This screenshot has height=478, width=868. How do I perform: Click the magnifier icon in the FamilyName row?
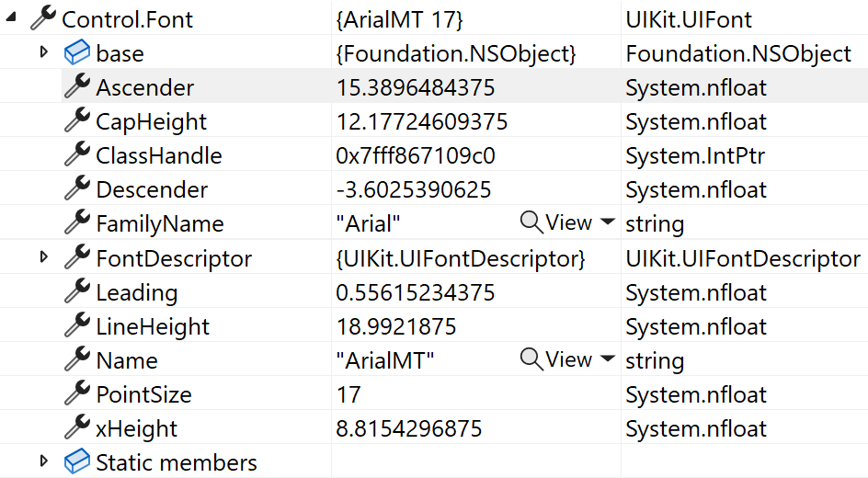pos(531,222)
